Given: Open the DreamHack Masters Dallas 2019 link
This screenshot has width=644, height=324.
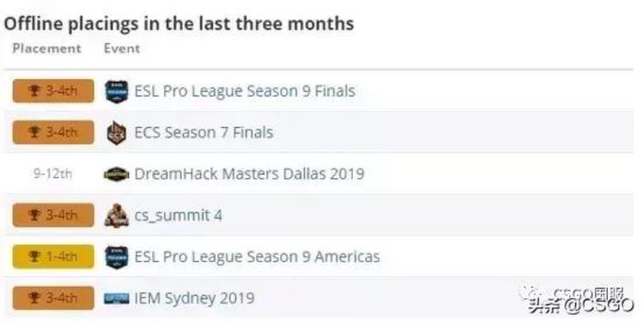Looking at the screenshot, I should click(x=249, y=174).
